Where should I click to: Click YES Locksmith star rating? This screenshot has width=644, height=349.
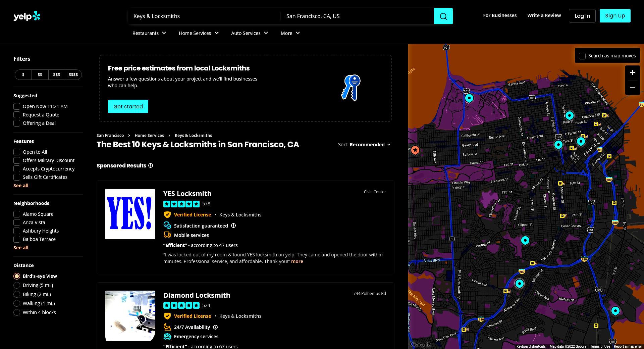(x=181, y=204)
